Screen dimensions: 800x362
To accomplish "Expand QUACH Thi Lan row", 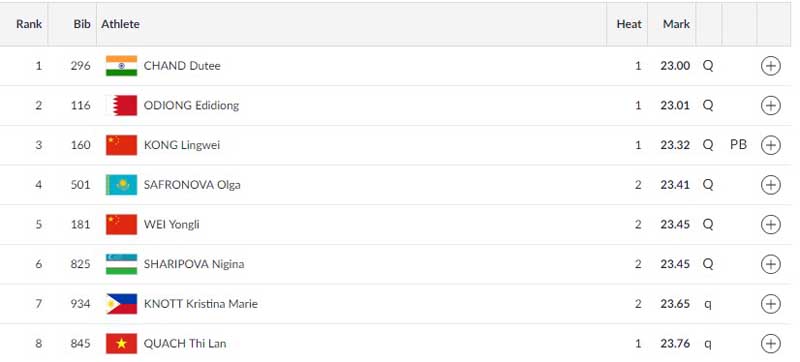I will tap(770, 344).
